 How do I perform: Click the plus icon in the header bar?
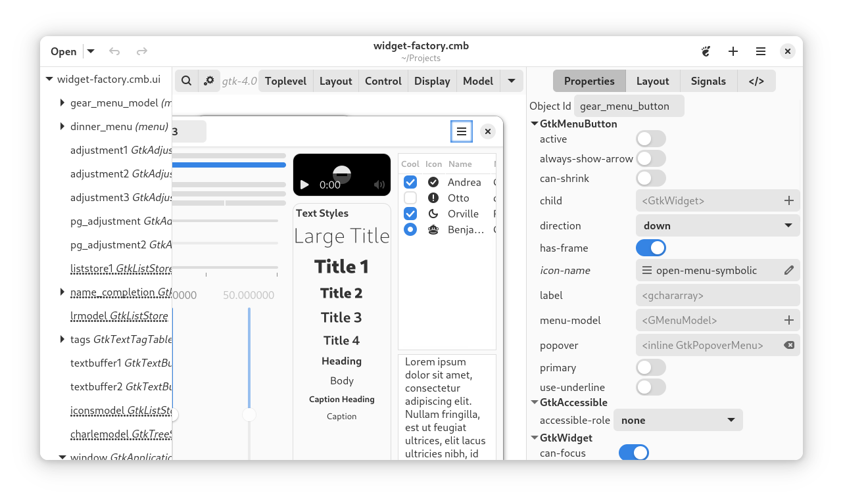click(733, 51)
